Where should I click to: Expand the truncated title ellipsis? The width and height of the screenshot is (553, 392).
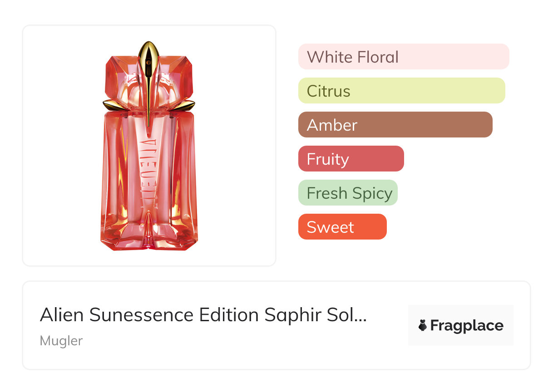tap(360, 315)
